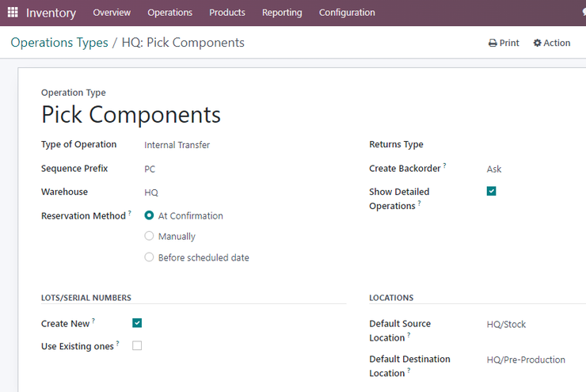586x392 pixels.
Task: Choose Before scheduled date radio option
Action: coord(149,257)
